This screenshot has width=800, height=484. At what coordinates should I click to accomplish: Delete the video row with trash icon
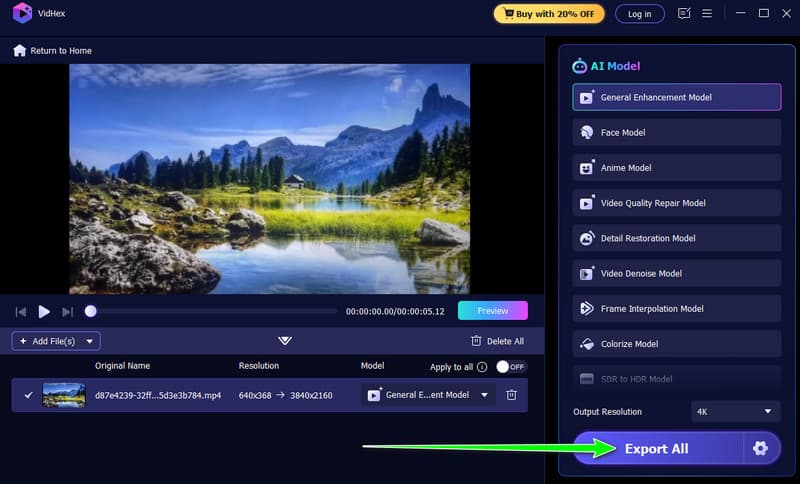tap(511, 395)
